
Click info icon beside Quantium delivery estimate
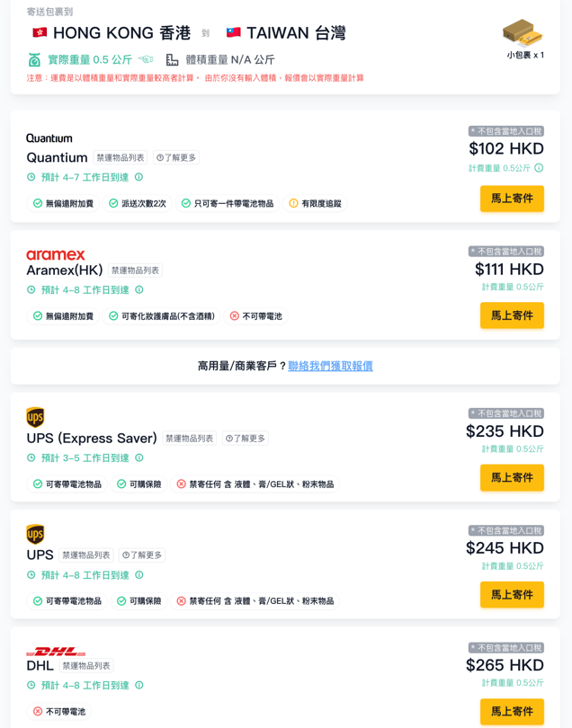pos(139,177)
